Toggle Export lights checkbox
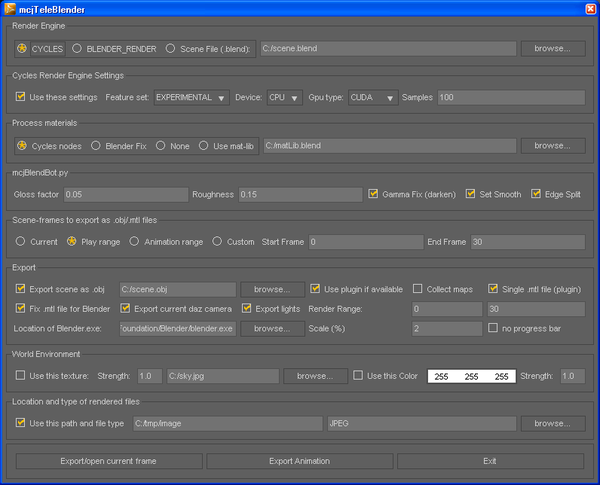This screenshot has height=485, width=600. (x=246, y=308)
